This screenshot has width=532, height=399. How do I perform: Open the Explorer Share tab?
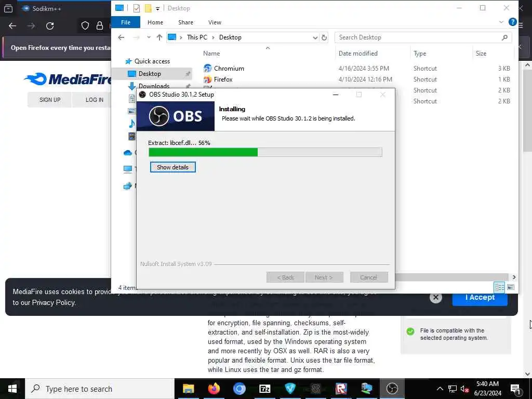point(185,22)
